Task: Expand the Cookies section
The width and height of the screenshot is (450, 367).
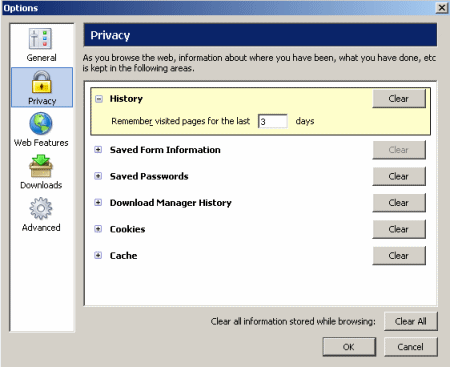Action: coord(98,229)
